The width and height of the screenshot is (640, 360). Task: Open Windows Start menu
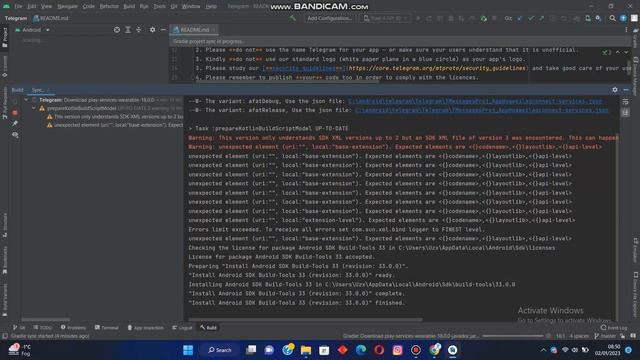click(x=188, y=350)
